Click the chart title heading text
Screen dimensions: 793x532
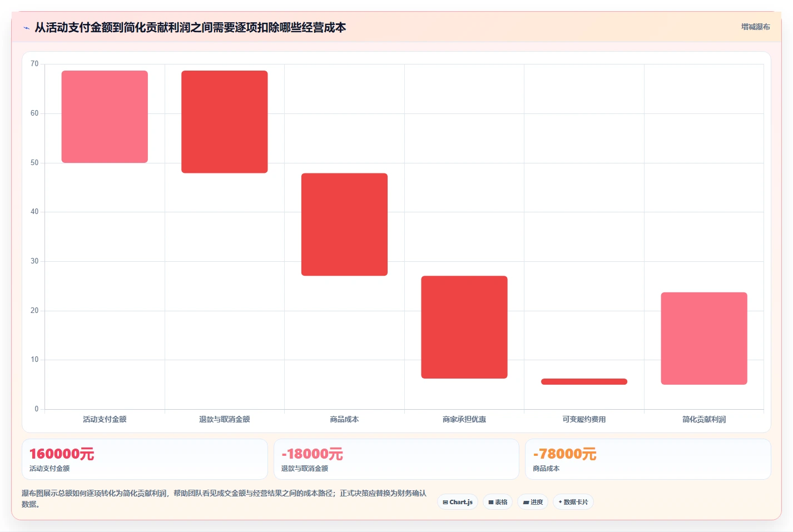[190, 27]
